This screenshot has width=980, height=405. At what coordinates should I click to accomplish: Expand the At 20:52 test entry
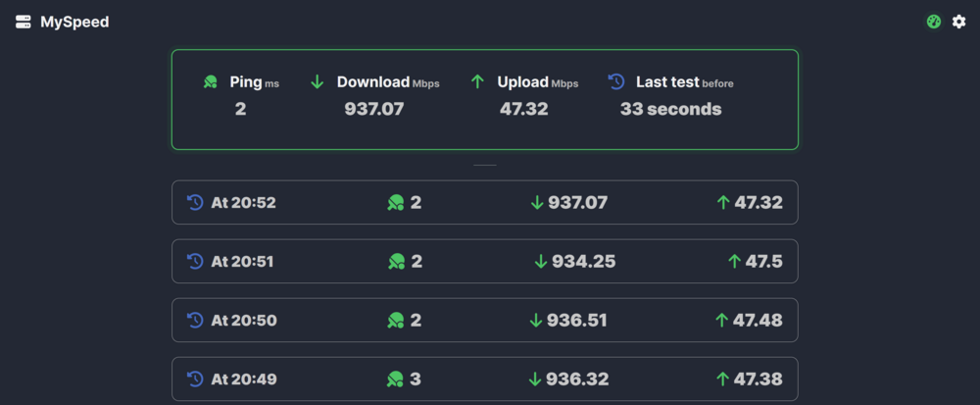click(x=485, y=202)
